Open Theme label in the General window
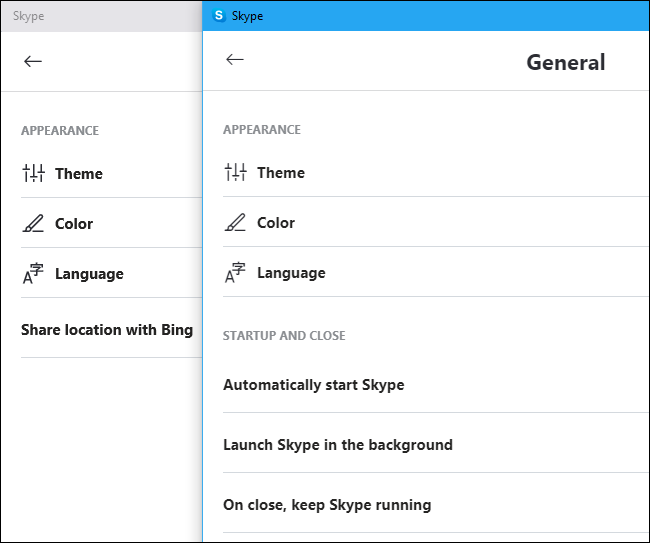The image size is (650, 543). pyautogui.click(x=281, y=172)
